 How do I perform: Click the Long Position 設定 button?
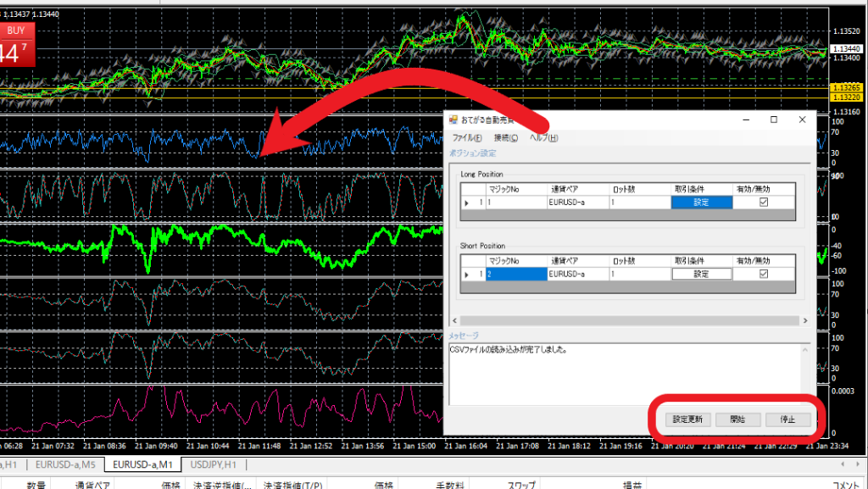[x=701, y=203]
